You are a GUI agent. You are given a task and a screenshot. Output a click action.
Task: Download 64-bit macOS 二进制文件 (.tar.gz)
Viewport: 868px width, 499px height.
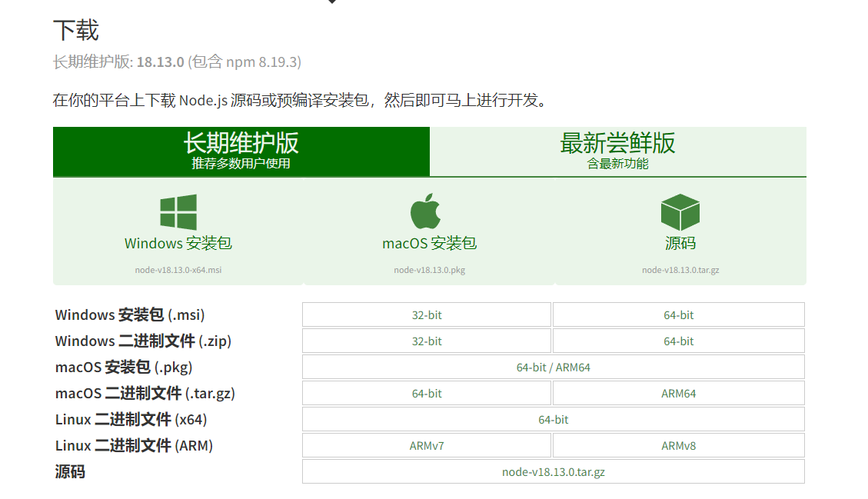(427, 394)
